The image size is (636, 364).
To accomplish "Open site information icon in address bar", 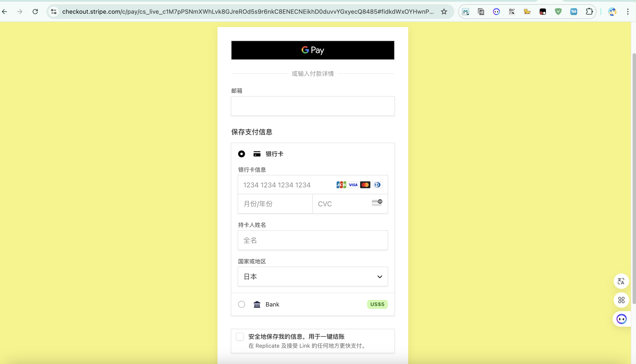I will (x=53, y=12).
